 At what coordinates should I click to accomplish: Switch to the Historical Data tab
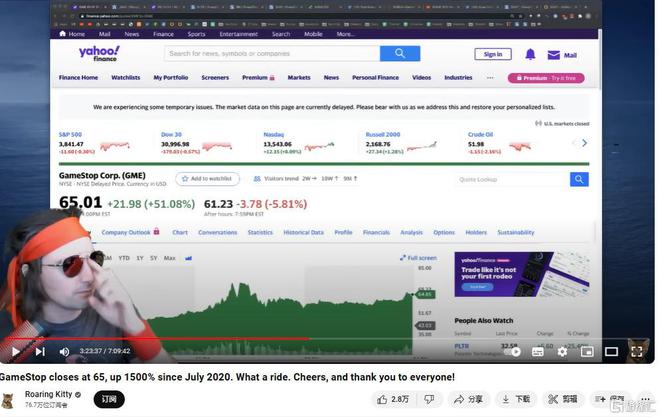303,232
